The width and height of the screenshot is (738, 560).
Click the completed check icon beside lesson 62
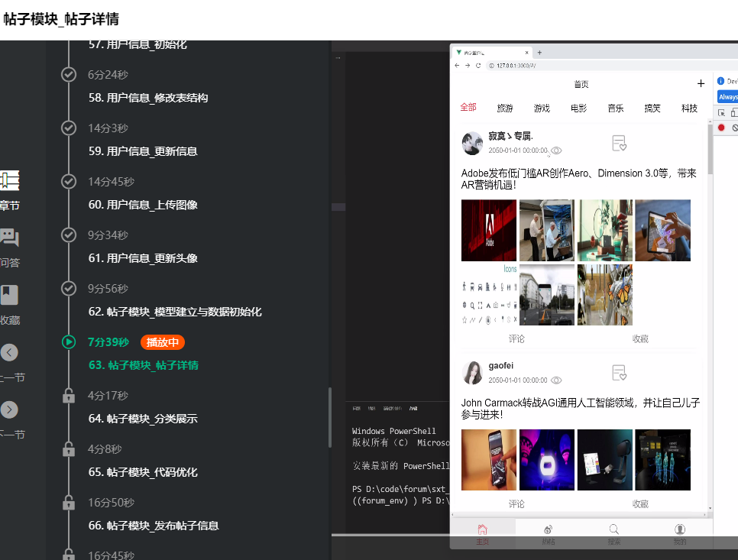69,289
